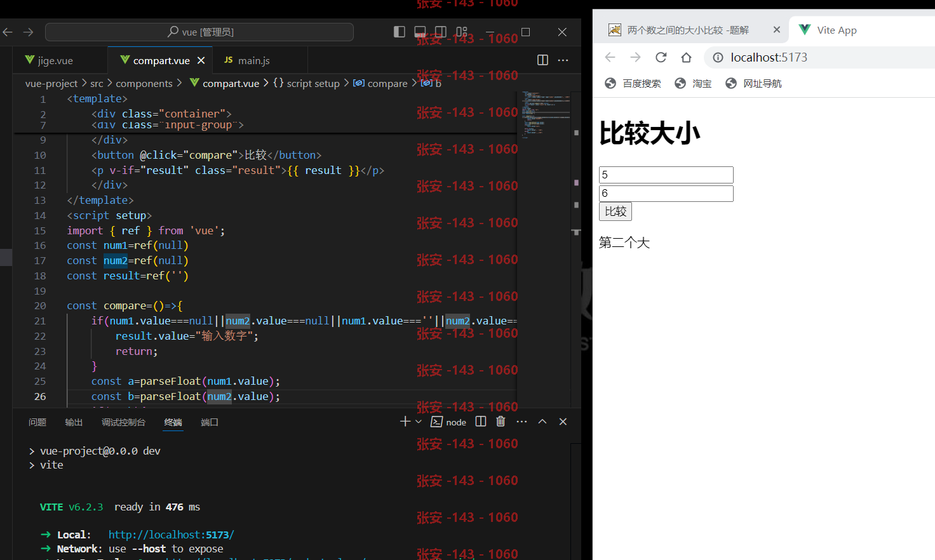935x560 pixels.
Task: Toggle the bottom panel layout icon
Action: (420, 32)
